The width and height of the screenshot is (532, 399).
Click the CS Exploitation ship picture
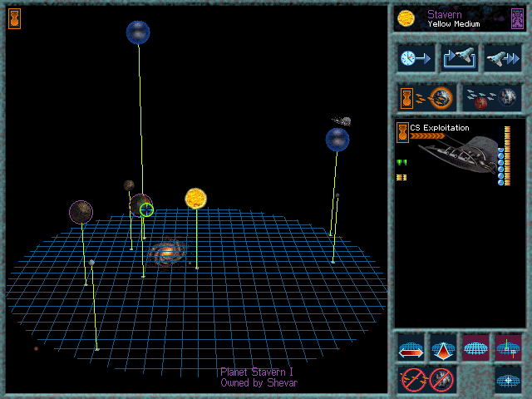(458, 155)
